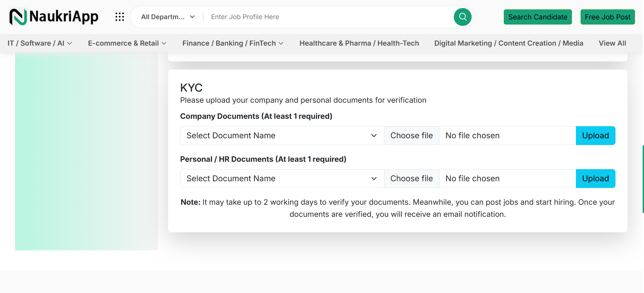
Task: Upload the Personal / HR Documents file
Action: 595,179
